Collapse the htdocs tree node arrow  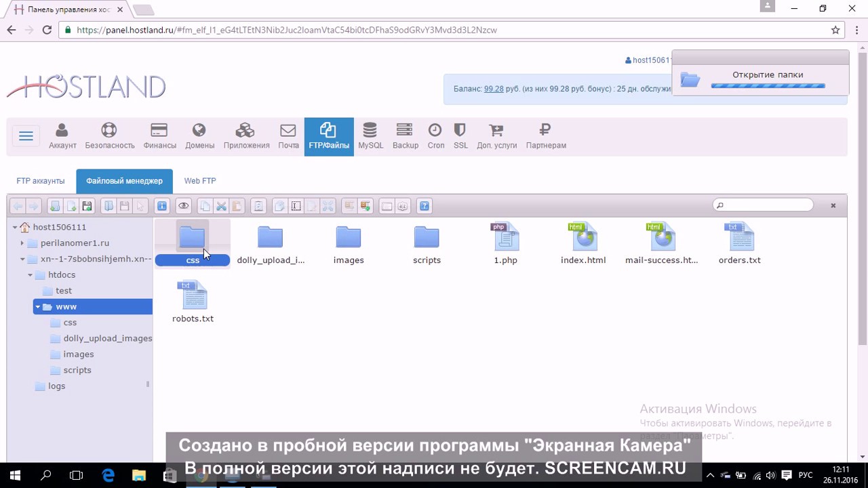click(30, 275)
